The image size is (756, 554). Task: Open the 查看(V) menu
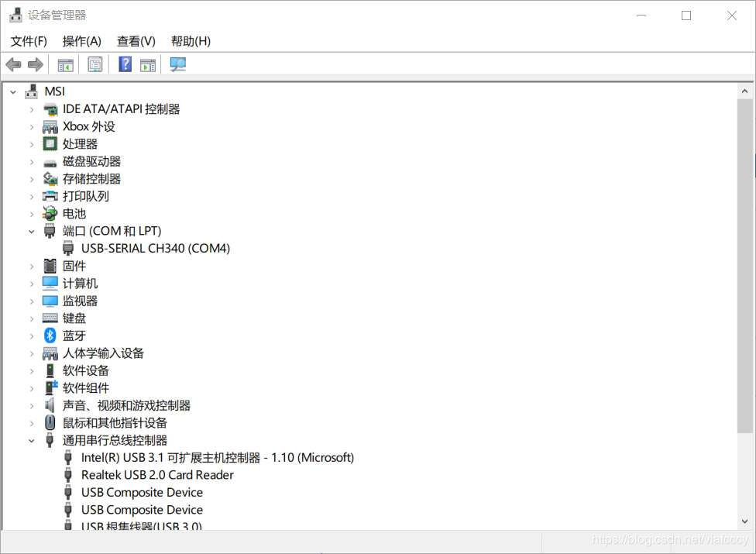pyautogui.click(x=136, y=42)
